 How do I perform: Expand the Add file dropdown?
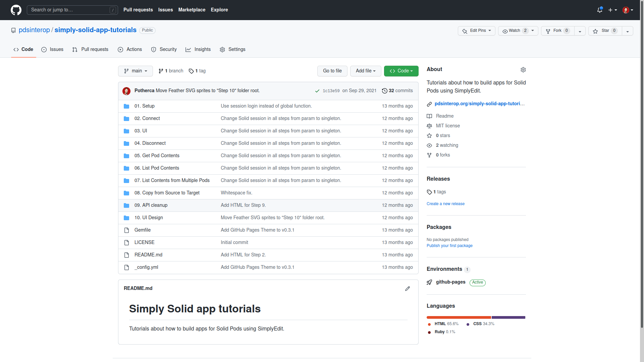tap(365, 71)
